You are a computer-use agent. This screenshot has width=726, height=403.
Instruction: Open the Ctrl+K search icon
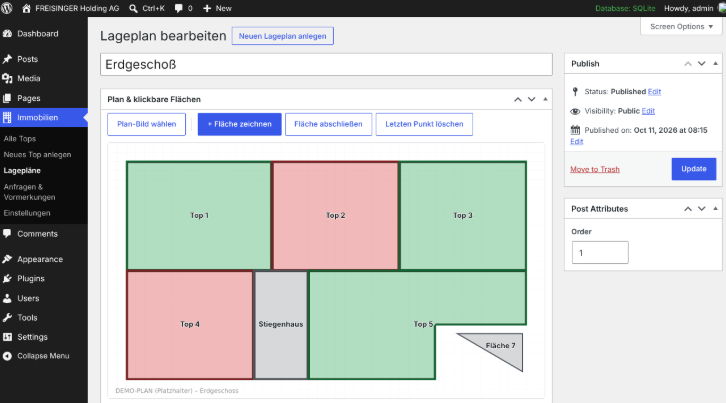tap(133, 8)
